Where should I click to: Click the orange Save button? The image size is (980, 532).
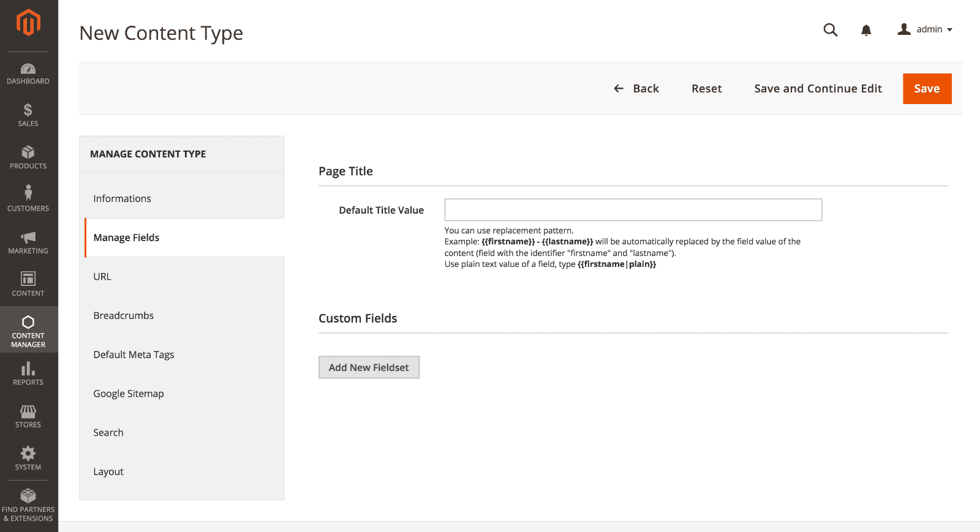(x=927, y=89)
